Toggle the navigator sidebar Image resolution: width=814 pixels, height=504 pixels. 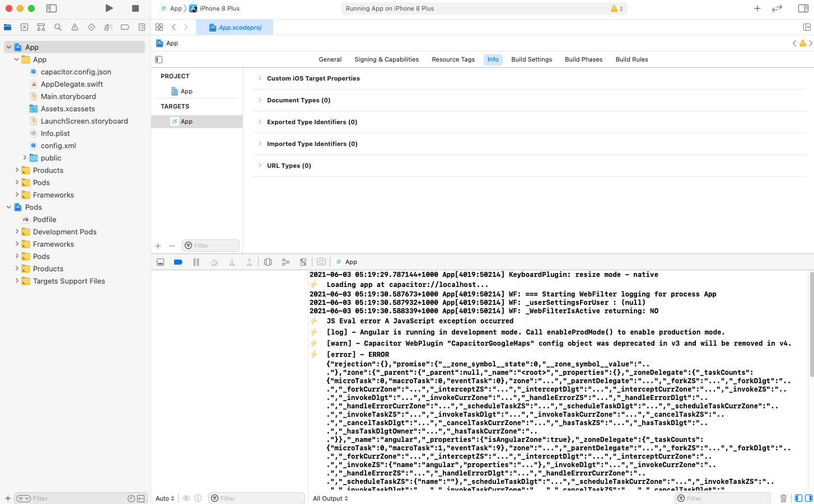point(52,8)
